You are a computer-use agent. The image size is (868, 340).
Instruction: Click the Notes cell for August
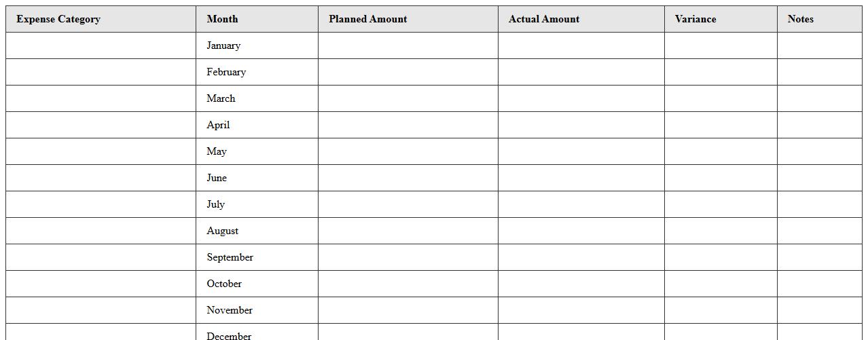point(819,231)
